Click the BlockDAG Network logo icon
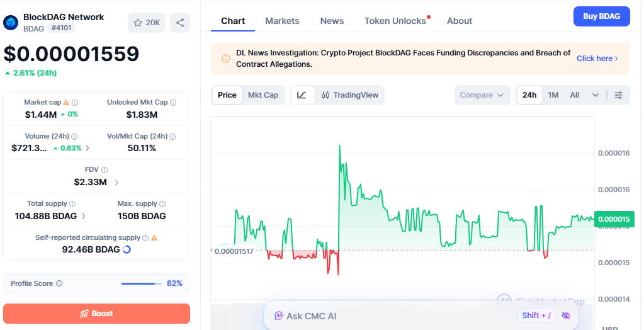644x330 pixels. [11, 23]
